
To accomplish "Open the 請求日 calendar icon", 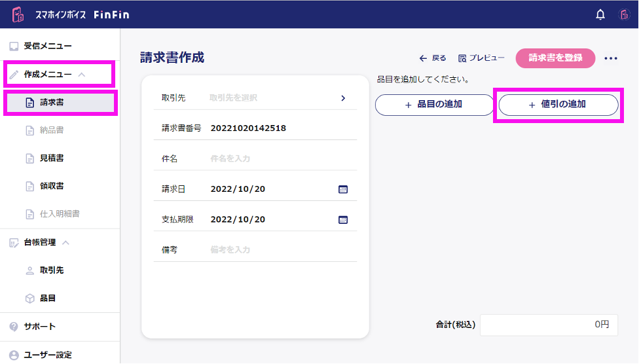I will click(343, 189).
